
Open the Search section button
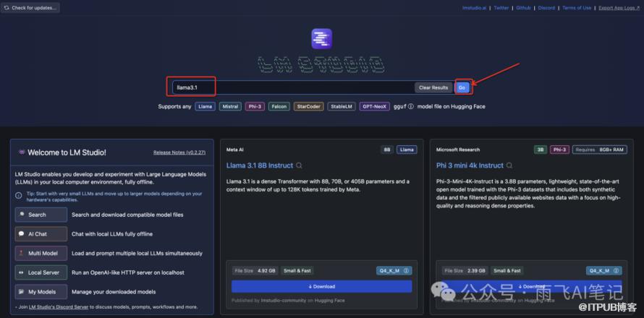pyautogui.click(x=41, y=215)
